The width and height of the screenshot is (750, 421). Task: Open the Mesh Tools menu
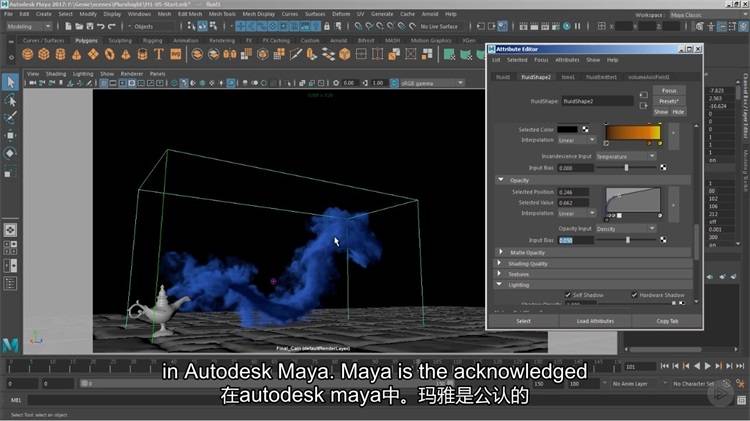pos(222,14)
